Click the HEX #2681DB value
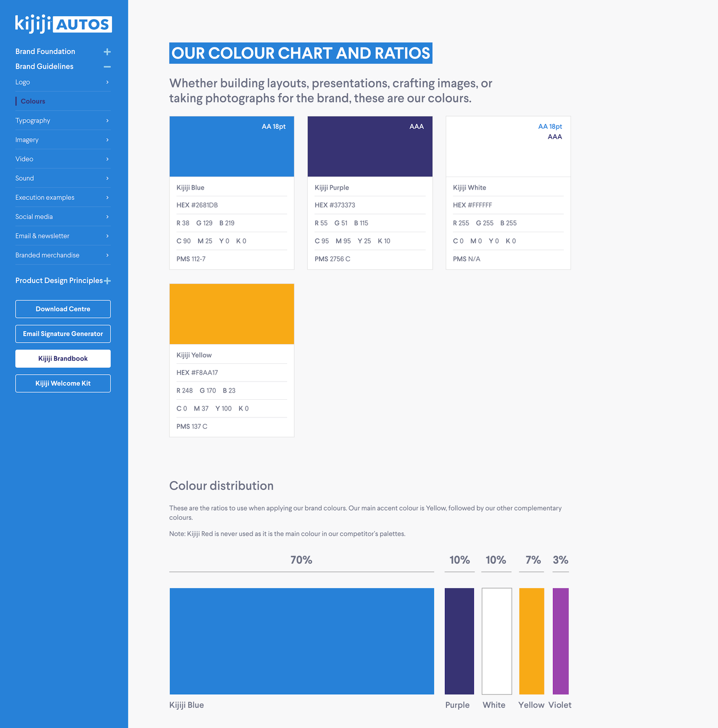 [197, 205]
